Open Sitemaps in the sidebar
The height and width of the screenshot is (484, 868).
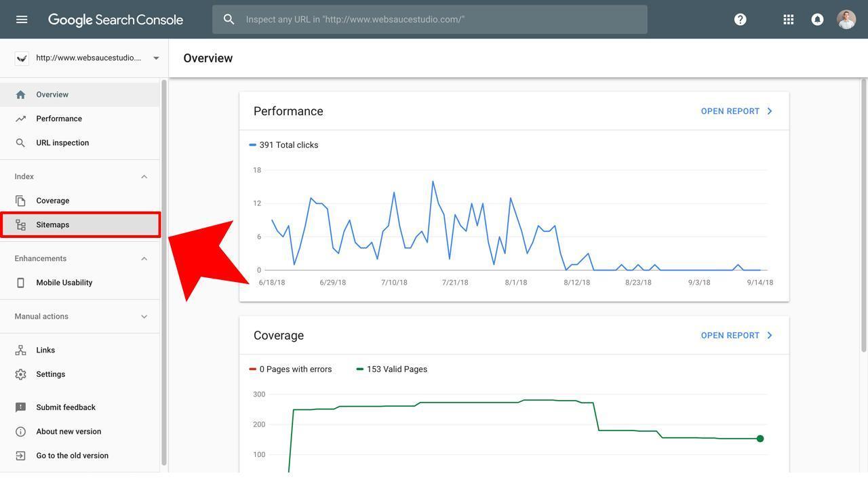80,225
